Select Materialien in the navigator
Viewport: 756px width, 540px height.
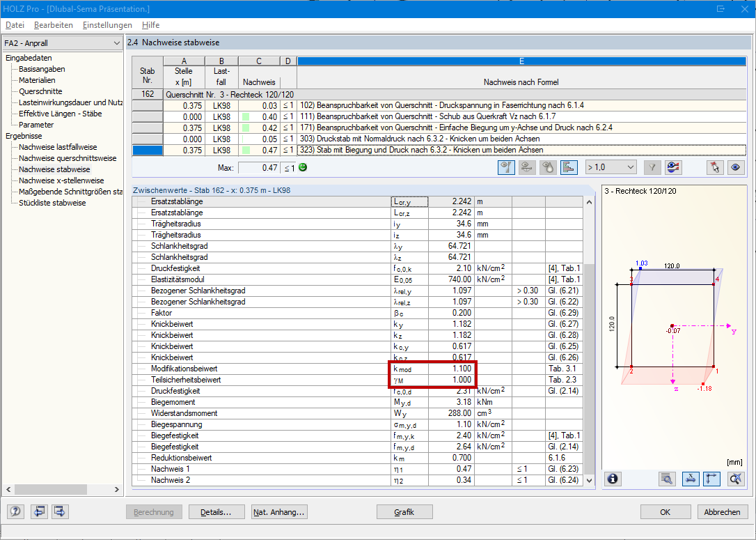(x=37, y=80)
